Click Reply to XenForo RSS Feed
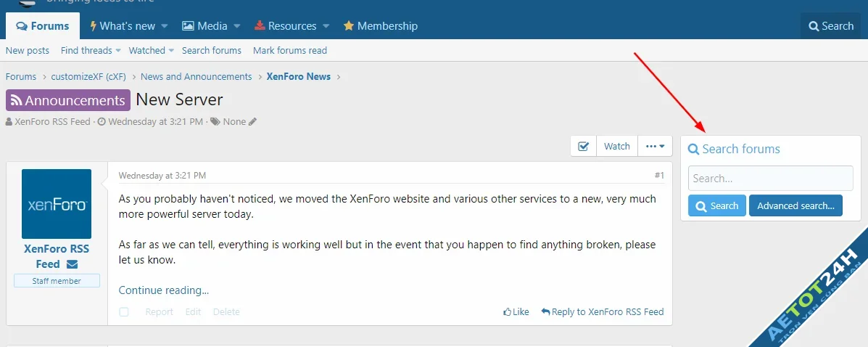Image resolution: width=868 pixels, height=347 pixels. [602, 312]
